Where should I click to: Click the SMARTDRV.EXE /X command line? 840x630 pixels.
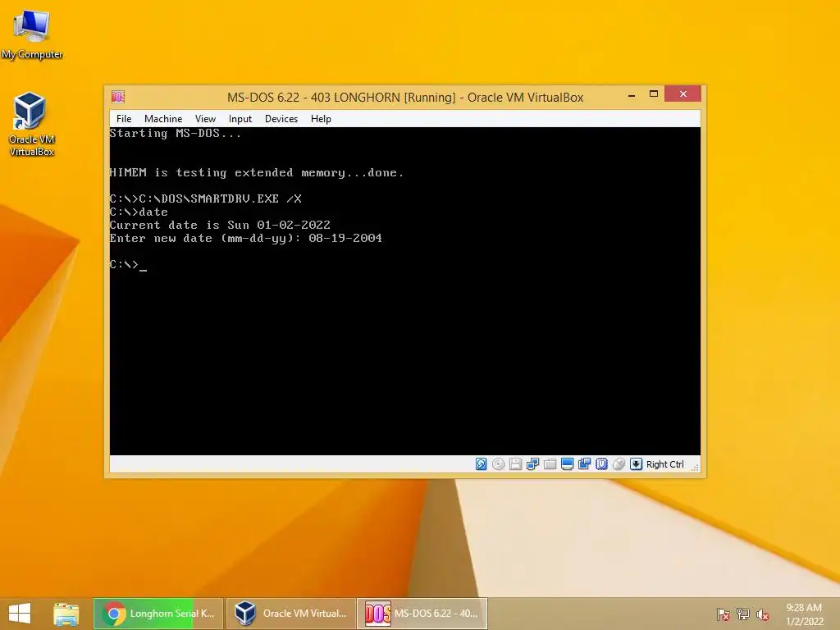click(206, 199)
